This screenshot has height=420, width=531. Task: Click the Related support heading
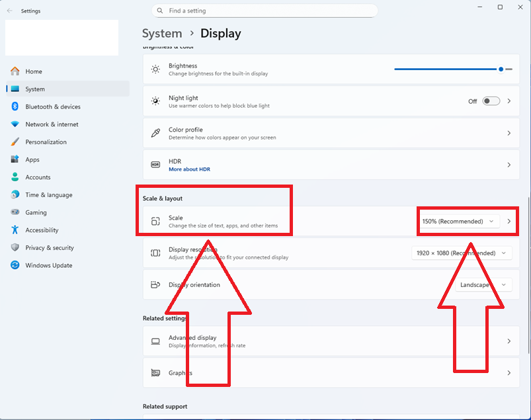pyautogui.click(x=165, y=406)
